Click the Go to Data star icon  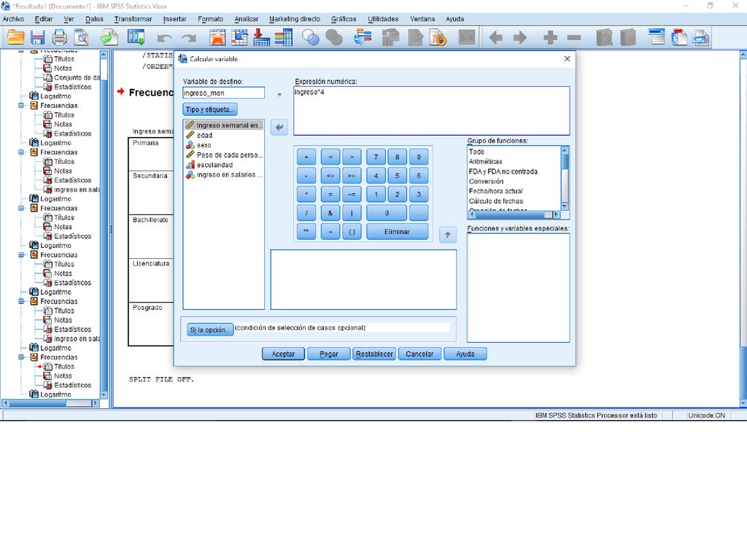point(217,37)
